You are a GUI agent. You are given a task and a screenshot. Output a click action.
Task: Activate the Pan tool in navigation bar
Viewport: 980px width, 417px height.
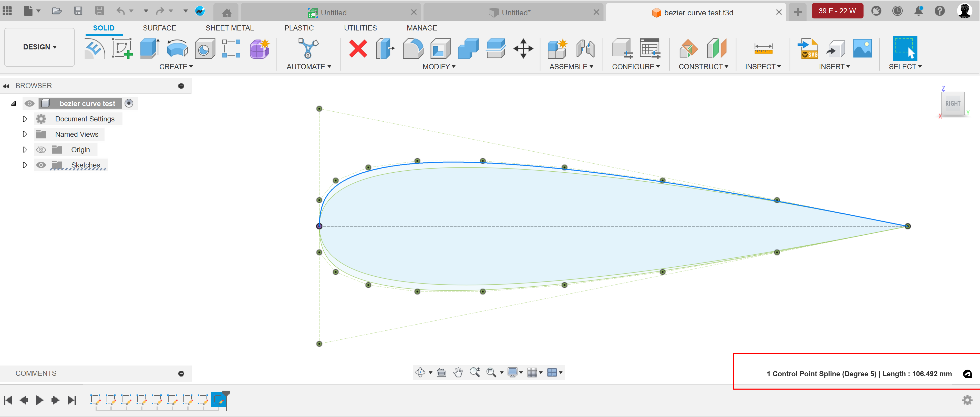point(458,372)
